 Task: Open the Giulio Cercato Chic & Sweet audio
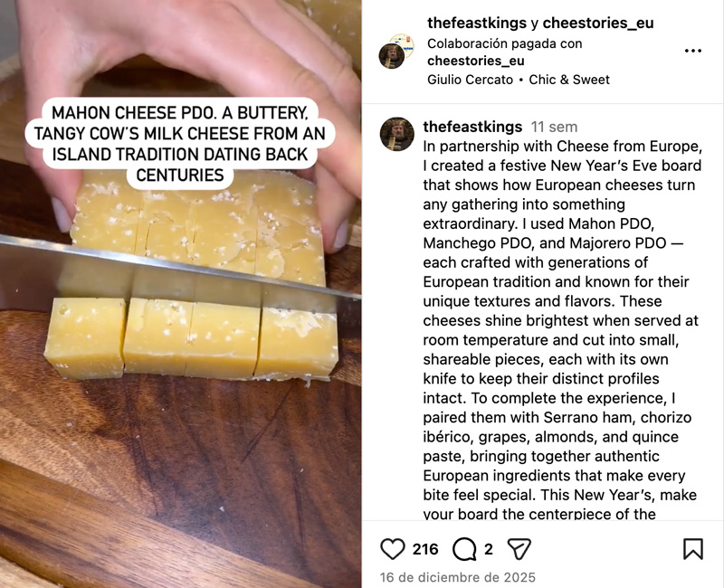click(519, 80)
